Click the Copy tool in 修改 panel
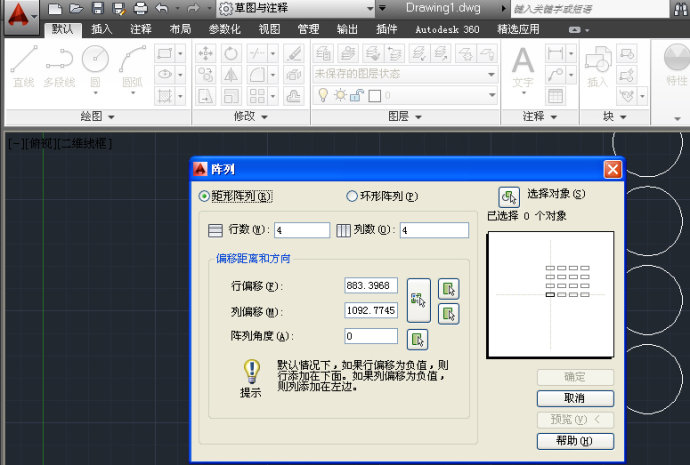 pos(206,74)
